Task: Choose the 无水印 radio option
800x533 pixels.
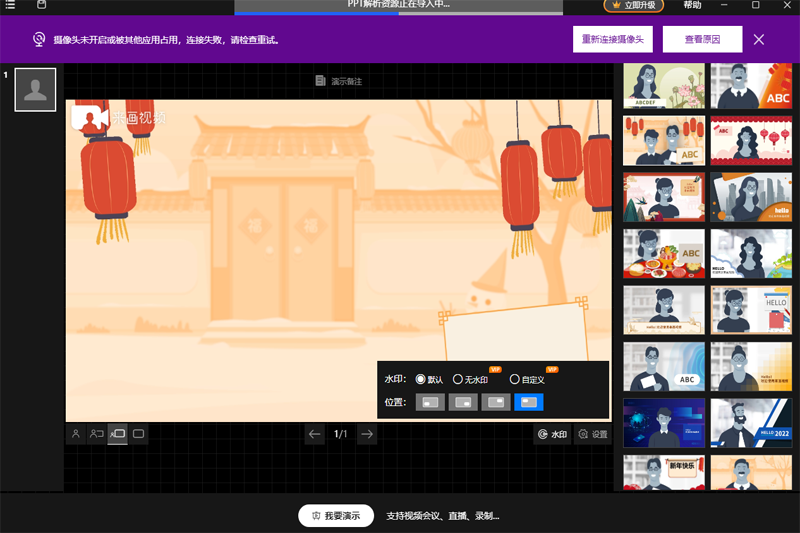Action: point(470,379)
